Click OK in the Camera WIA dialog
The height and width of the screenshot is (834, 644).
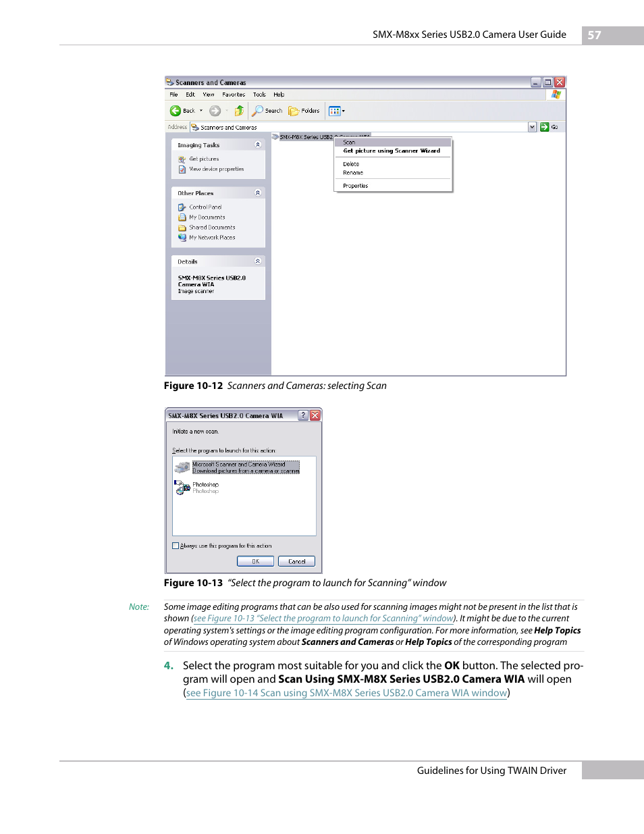255,561
